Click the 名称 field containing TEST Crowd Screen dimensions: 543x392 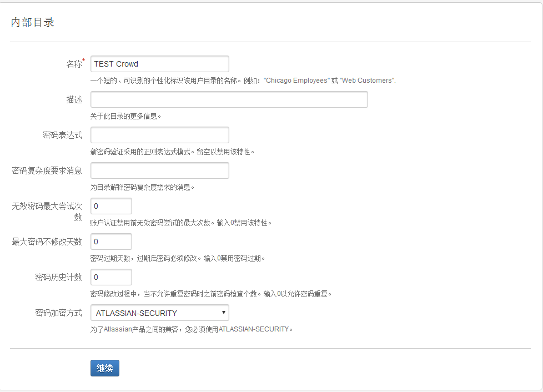point(159,64)
